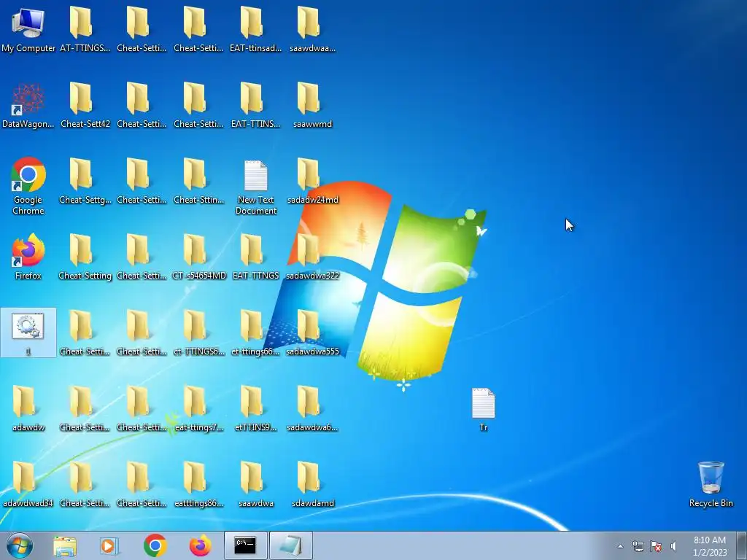Select the sadawdwa322 folder
This screenshot has width=747, height=560.
[312, 256]
